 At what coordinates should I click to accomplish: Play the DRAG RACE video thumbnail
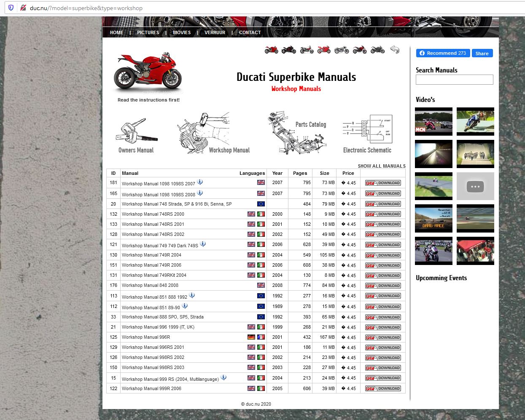433,218
